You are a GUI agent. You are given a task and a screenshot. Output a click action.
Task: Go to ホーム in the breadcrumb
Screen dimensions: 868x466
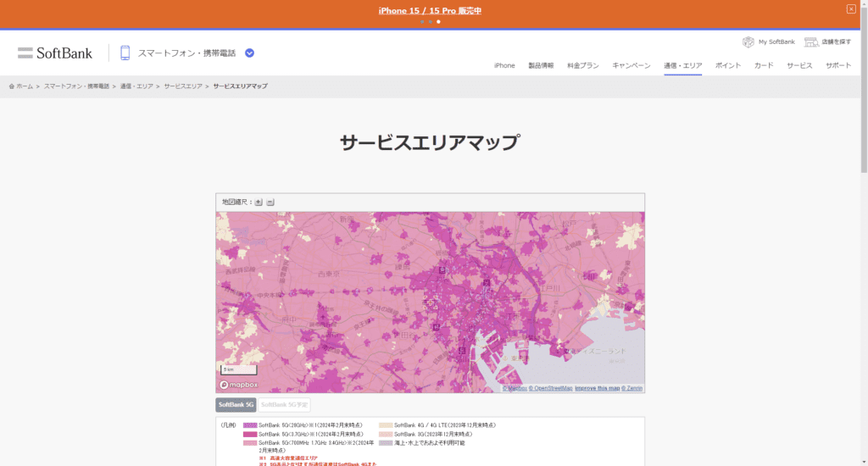coord(25,86)
